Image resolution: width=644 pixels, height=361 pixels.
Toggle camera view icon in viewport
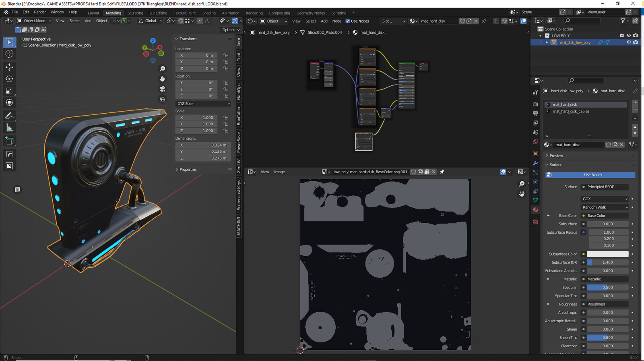pyautogui.click(x=162, y=89)
